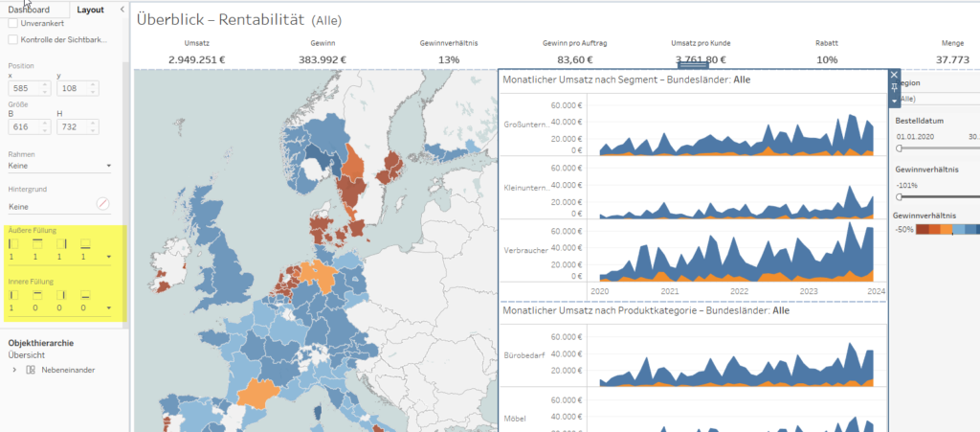Enable the Unverankert checkbox

(x=13, y=23)
